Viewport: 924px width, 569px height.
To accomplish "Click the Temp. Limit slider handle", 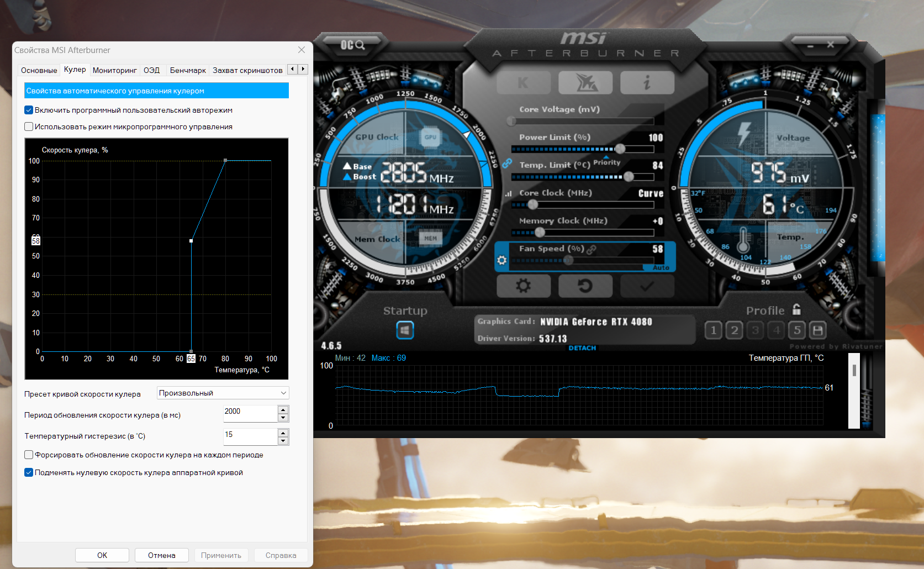I will coord(629,177).
